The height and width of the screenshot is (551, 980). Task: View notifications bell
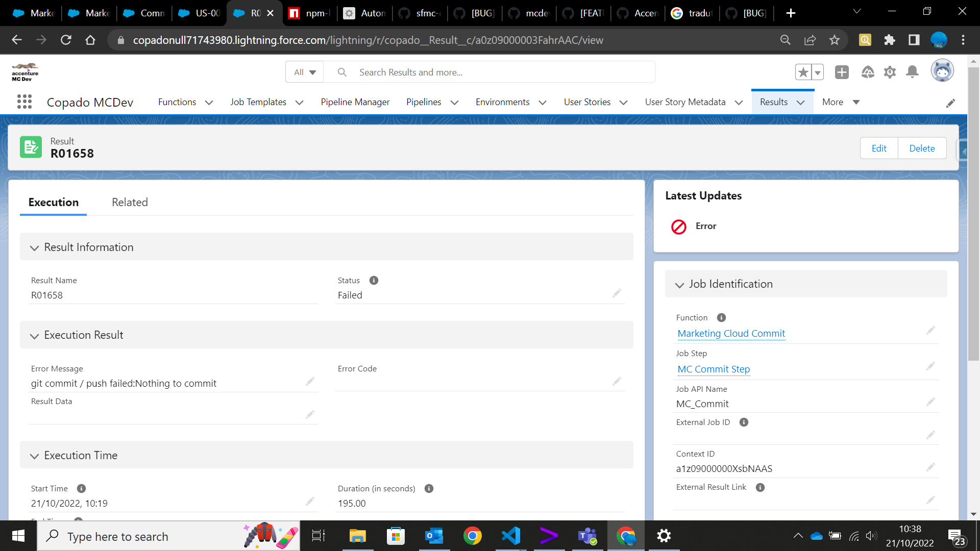coord(913,72)
